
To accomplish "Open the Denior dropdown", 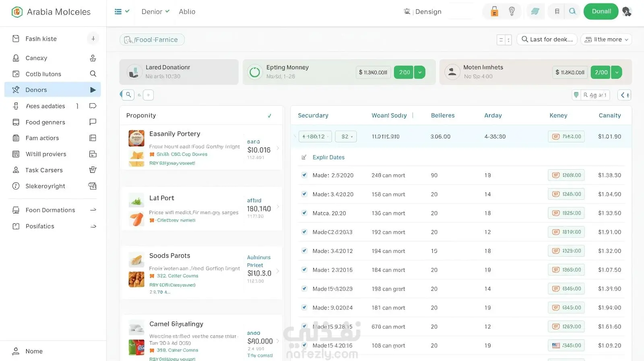I will [155, 12].
